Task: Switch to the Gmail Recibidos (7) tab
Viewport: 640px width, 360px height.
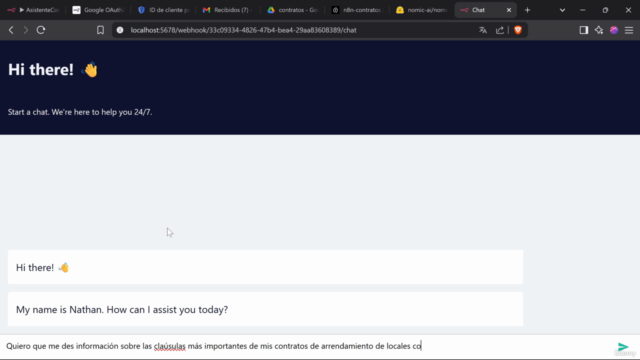Action: tap(228, 10)
